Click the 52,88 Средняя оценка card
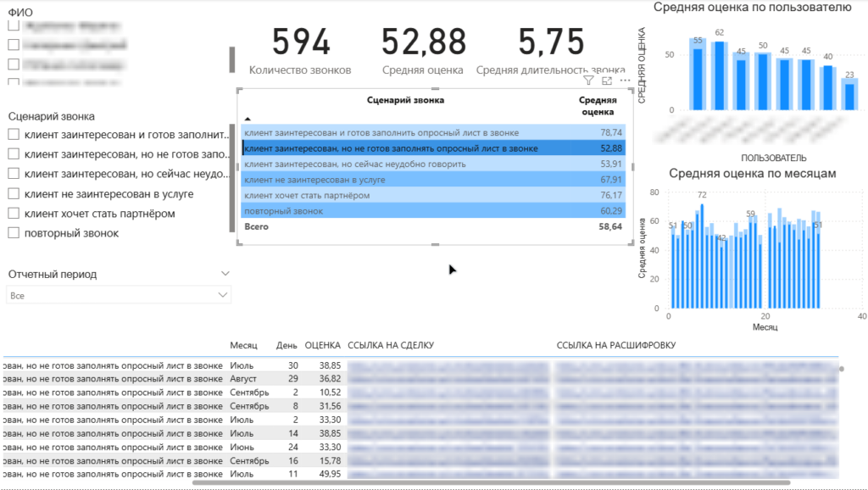The width and height of the screenshot is (868, 490). (423, 51)
